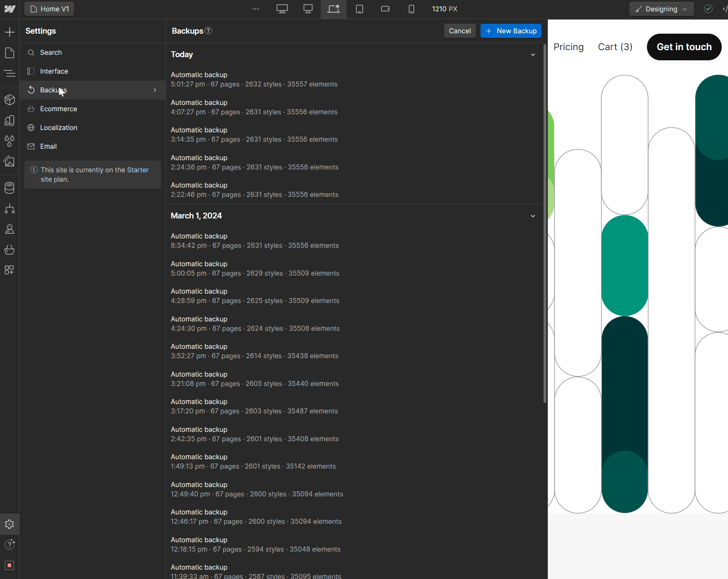Open the Assets image icon
This screenshot has width=728, height=579.
(10, 161)
